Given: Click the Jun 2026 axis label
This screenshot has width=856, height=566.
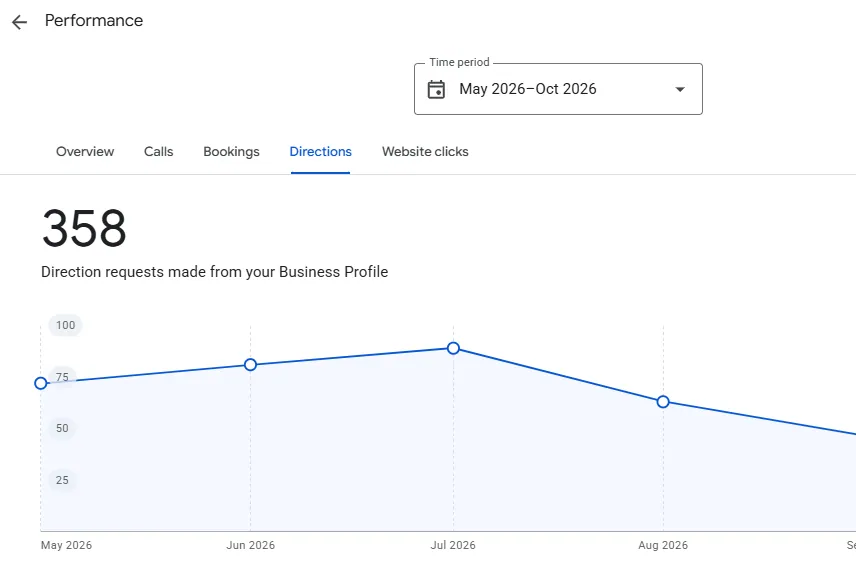Looking at the screenshot, I should (251, 545).
